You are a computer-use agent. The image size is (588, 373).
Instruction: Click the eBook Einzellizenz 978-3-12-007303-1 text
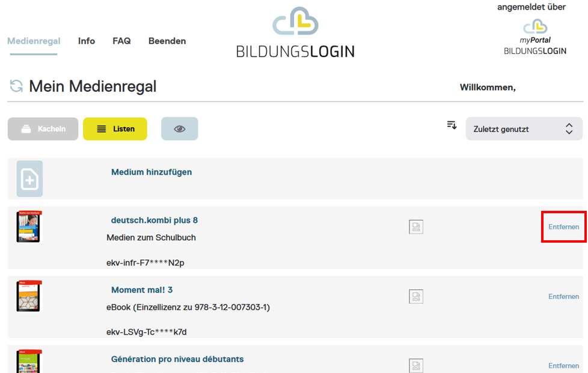coord(188,307)
